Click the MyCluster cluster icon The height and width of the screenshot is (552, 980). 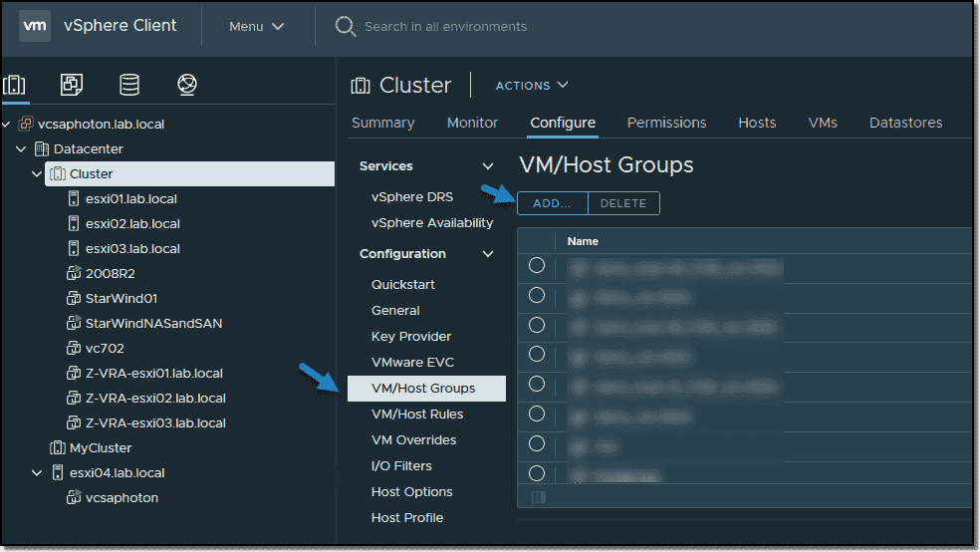(58, 448)
